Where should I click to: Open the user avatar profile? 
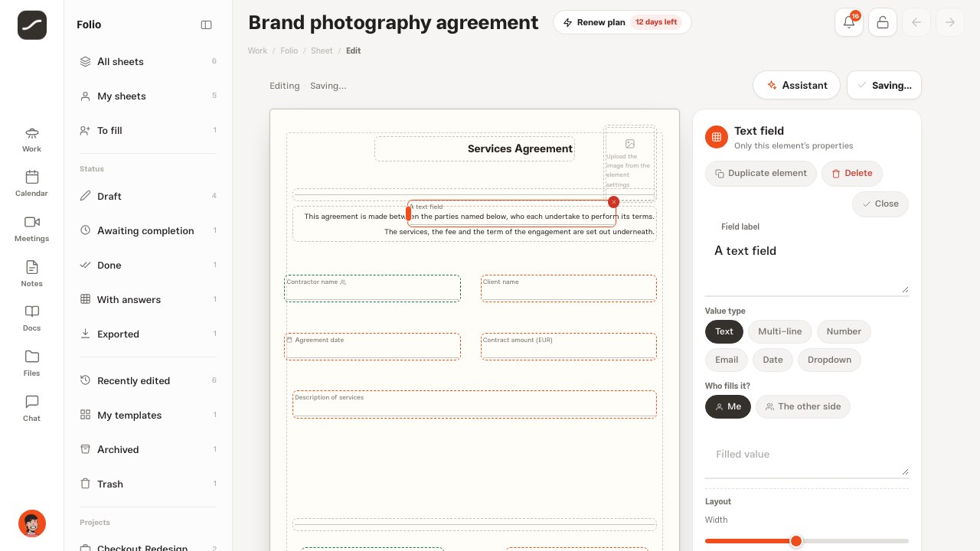(32, 523)
